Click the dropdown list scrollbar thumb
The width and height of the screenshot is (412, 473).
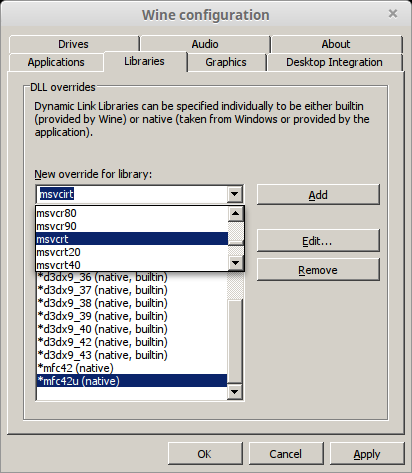[x=236, y=242]
